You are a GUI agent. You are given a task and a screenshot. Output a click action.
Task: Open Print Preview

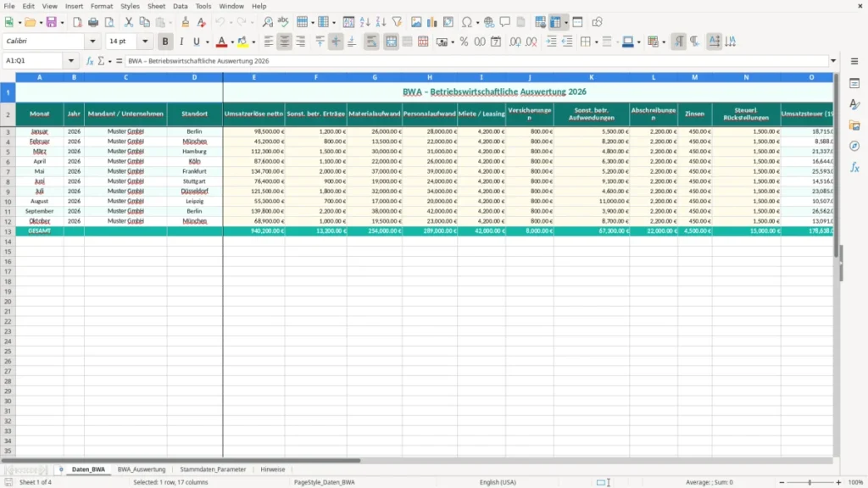(x=109, y=22)
